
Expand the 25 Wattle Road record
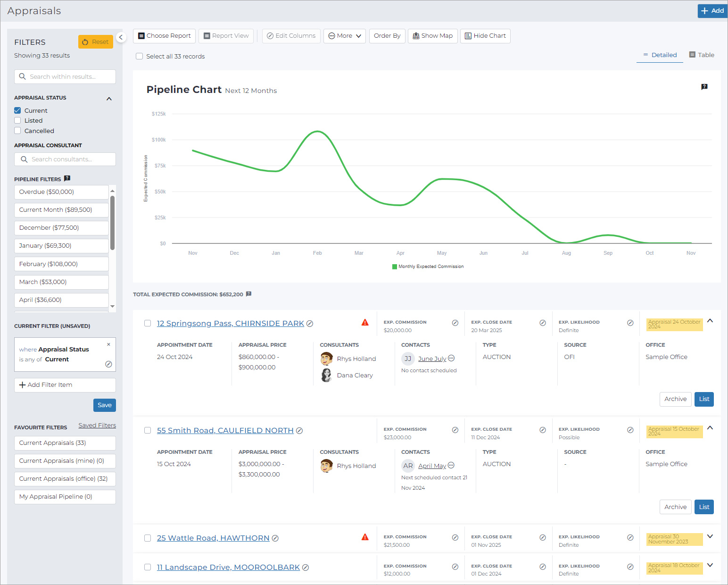(710, 536)
